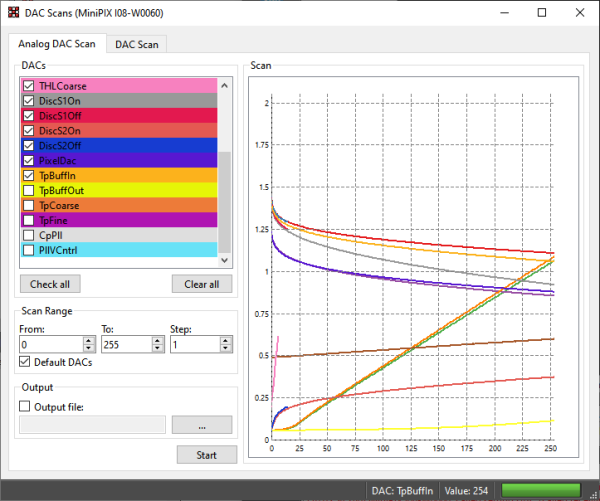Uncheck the TpBuffIn checkbox
The image size is (600, 501).
coord(29,175)
